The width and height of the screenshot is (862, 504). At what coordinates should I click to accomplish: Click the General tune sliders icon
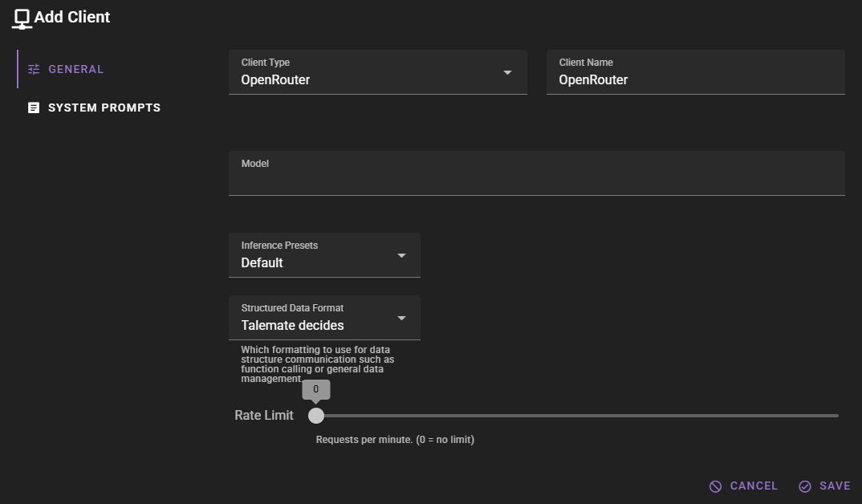(34, 69)
